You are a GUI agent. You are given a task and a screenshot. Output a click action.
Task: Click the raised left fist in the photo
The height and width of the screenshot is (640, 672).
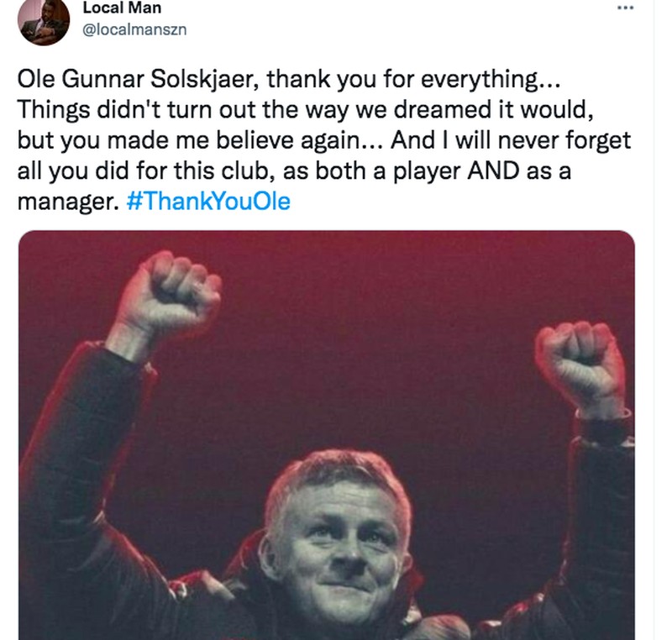[x=174, y=293]
